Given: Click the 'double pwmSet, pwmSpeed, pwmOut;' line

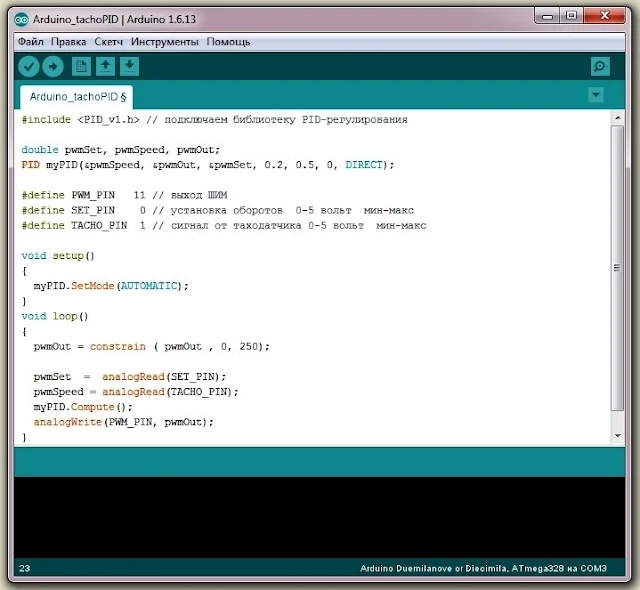Looking at the screenshot, I should (x=120, y=150).
